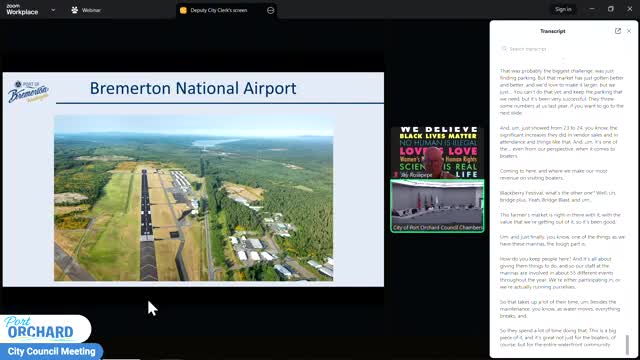Select the participant video thumbnail with Black Lives Matter sign
640x360 pixels.
(x=437, y=152)
